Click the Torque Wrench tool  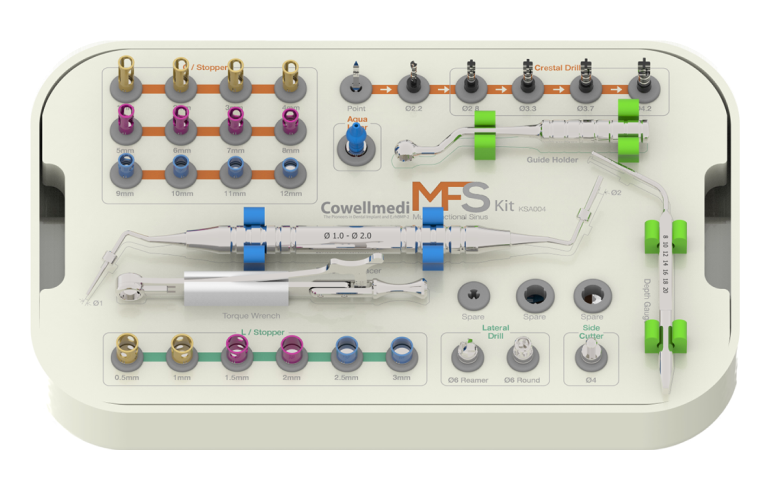point(230,292)
